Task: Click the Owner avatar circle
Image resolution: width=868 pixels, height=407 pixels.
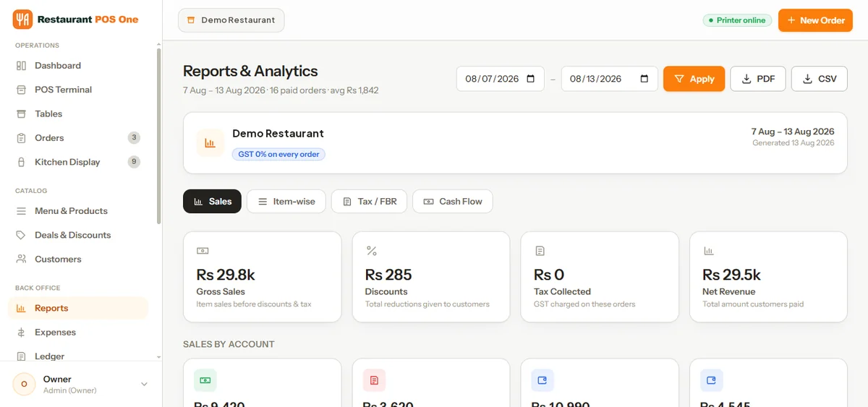Action: (24, 385)
